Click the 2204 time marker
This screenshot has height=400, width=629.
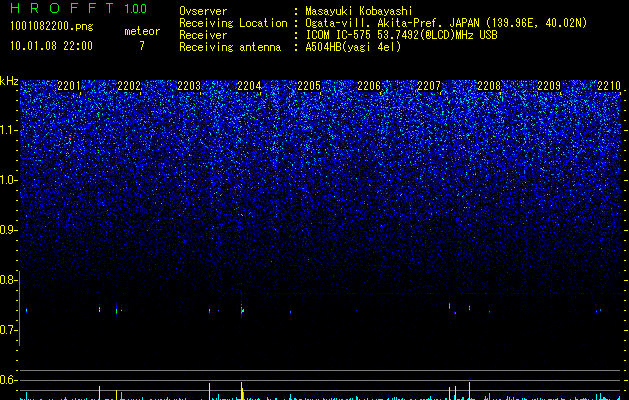click(x=249, y=86)
